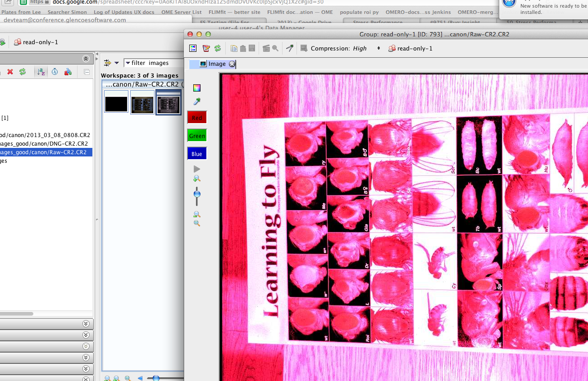This screenshot has height=381, width=588.
Task: Click the workspace header …canon/Raw-CR2.CR2
Action: pyautogui.click(x=143, y=84)
